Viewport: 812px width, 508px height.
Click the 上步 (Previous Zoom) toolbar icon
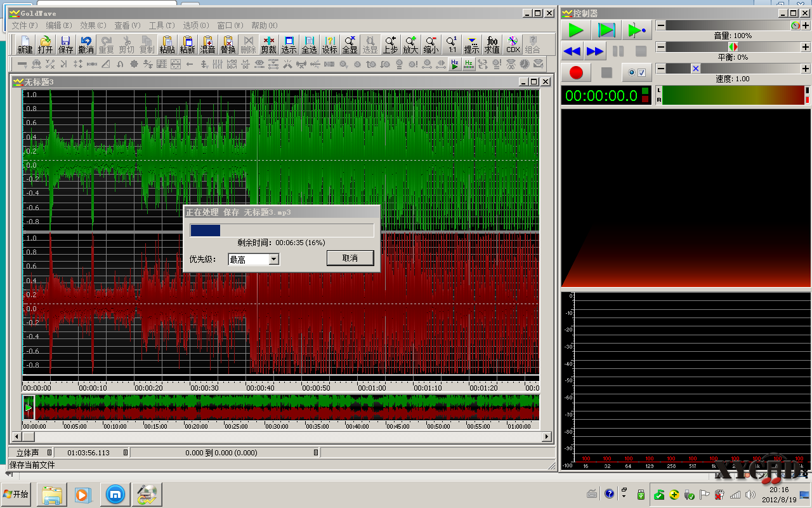pos(390,44)
